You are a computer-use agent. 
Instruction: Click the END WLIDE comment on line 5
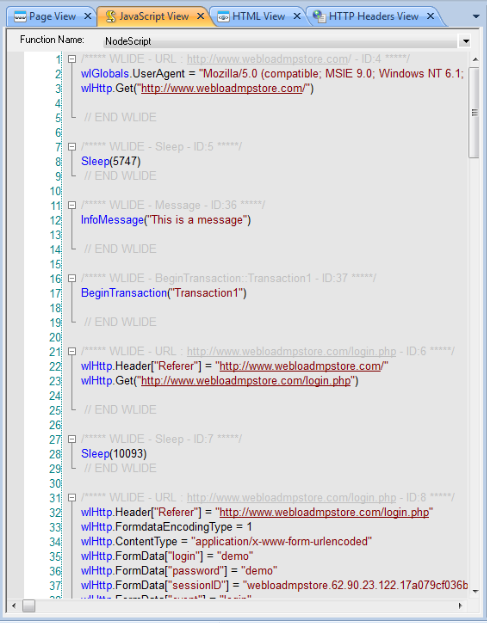point(120,118)
